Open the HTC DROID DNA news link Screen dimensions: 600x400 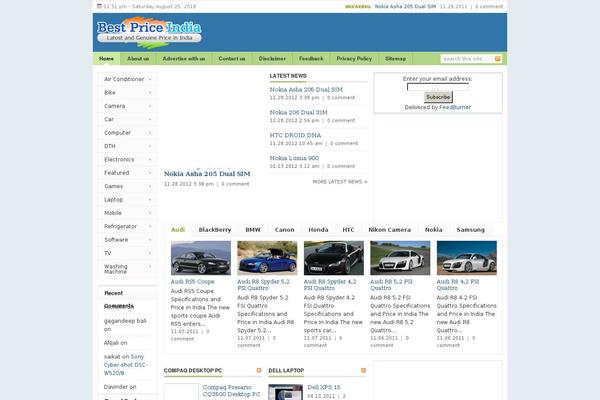[295, 135]
